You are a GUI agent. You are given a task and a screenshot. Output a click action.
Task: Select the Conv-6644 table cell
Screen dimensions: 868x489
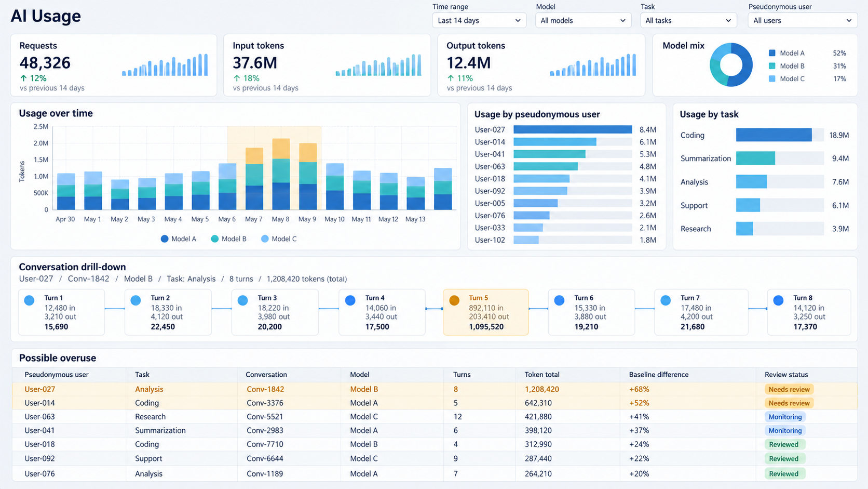[265, 458]
